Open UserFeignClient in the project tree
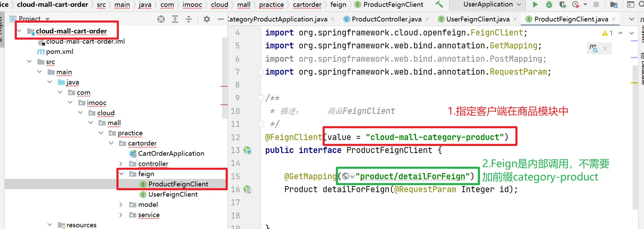 coord(173,195)
